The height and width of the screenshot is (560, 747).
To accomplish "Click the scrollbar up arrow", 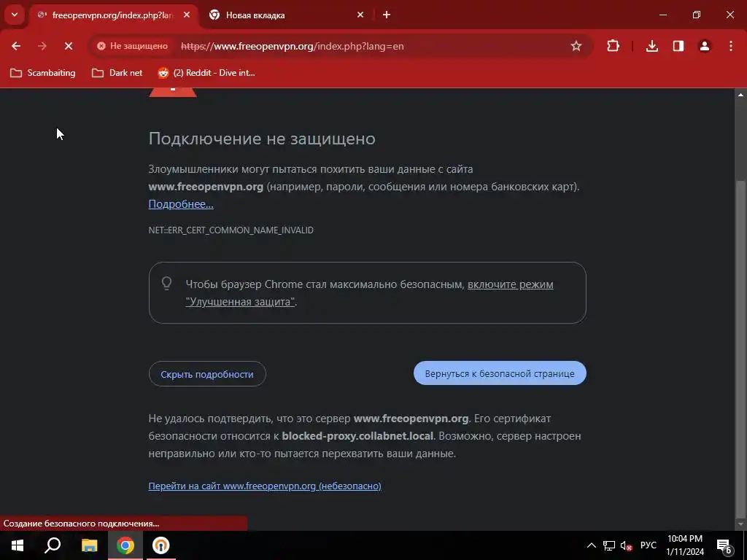I will coord(740,95).
